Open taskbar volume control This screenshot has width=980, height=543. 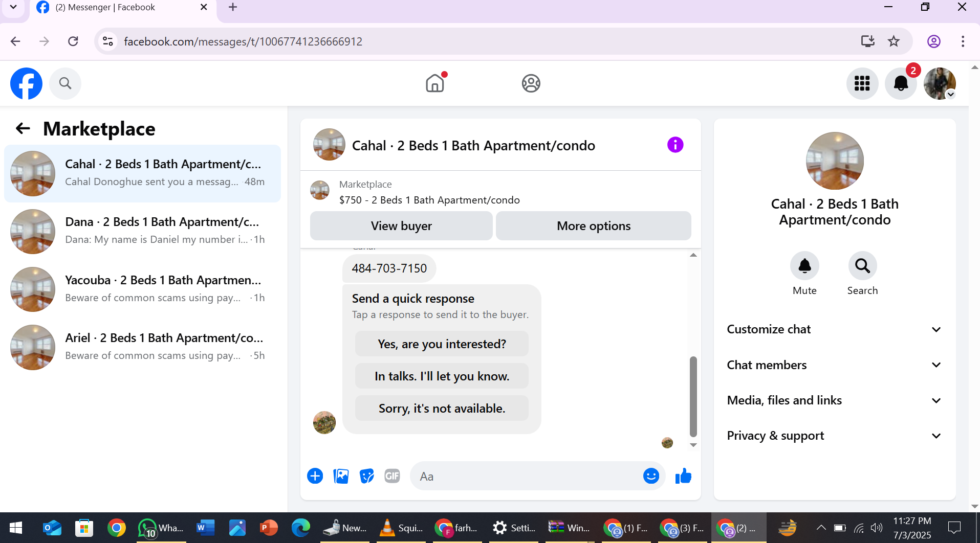[877, 528]
